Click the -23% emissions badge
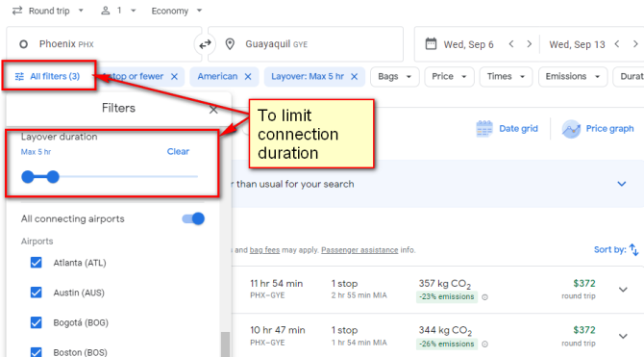644x357 pixels. point(447,296)
